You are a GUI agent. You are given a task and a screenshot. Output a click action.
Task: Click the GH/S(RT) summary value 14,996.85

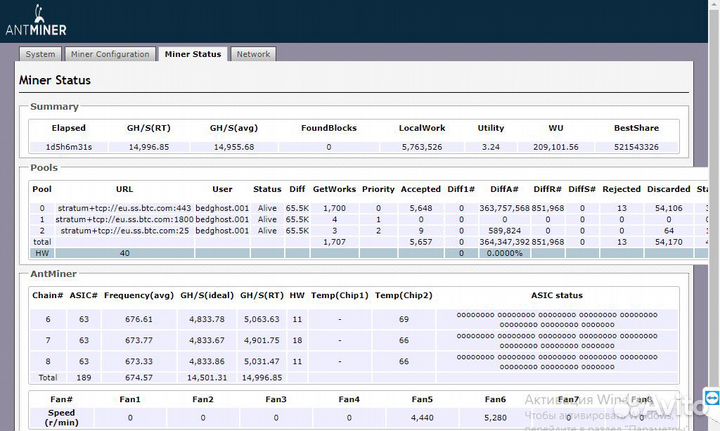point(149,147)
